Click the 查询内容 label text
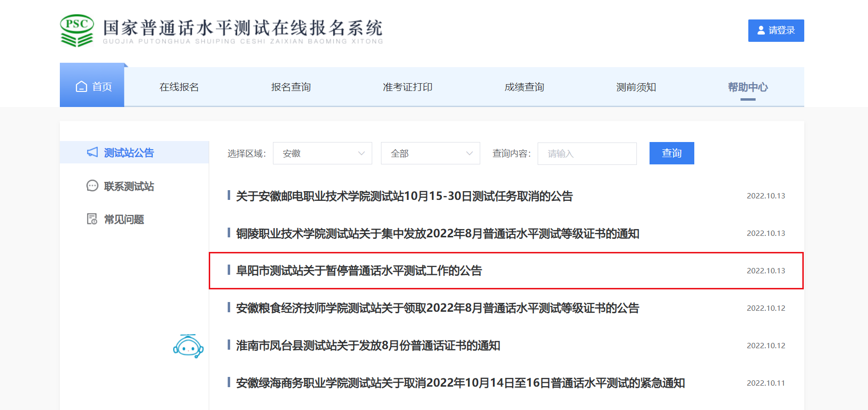868x410 pixels. 512,154
